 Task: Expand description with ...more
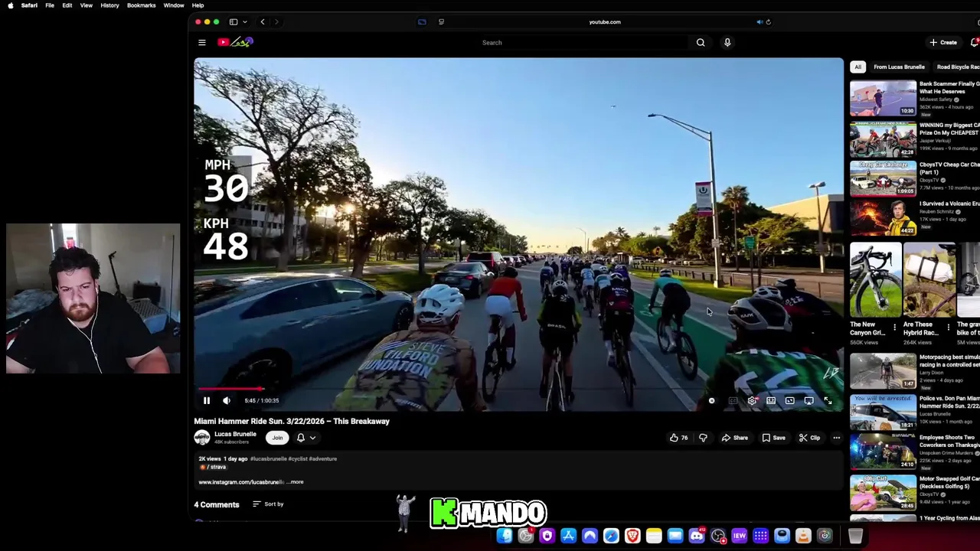point(296,482)
